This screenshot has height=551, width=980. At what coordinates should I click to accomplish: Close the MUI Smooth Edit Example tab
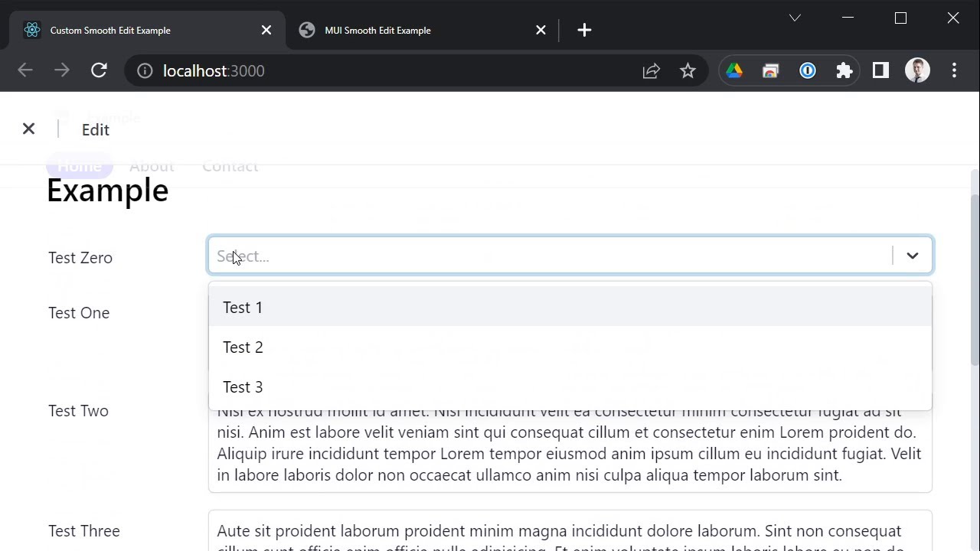(541, 30)
